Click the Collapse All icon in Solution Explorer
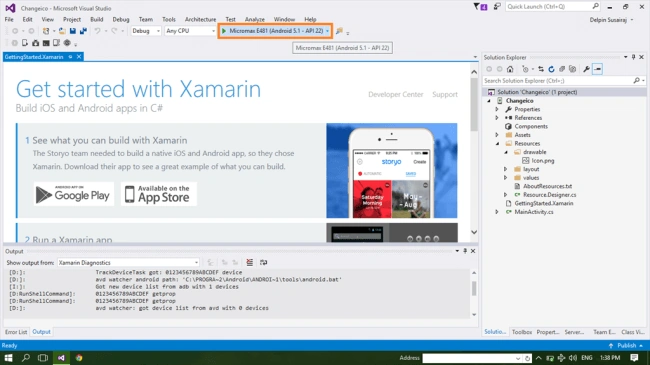650x365 pixels. tap(562, 69)
